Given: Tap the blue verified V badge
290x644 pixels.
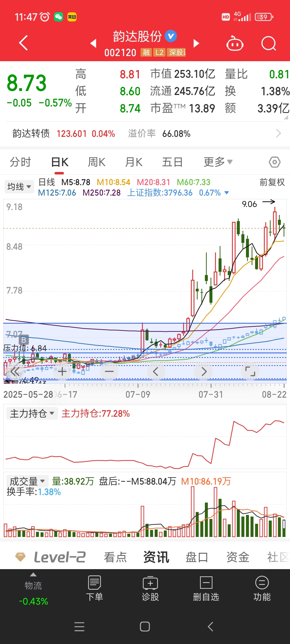Looking at the screenshot, I should [171, 36].
